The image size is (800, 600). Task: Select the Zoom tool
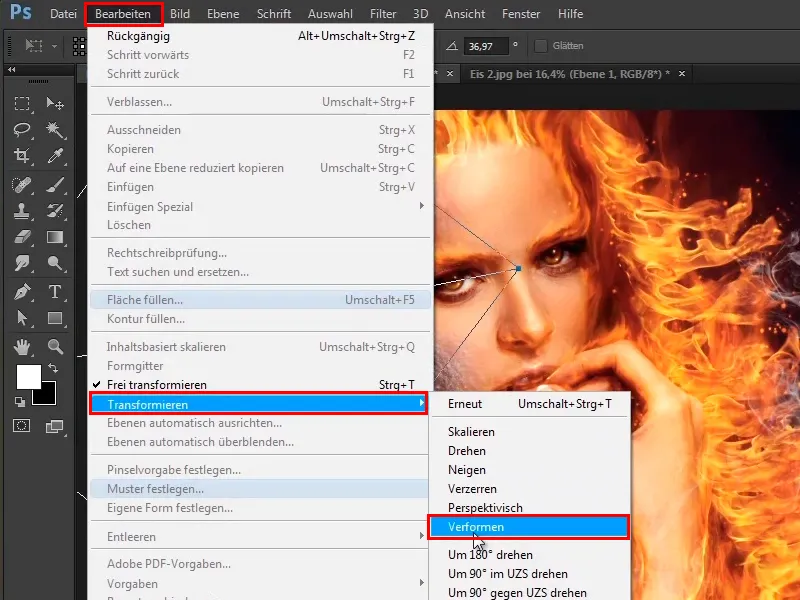[55, 347]
